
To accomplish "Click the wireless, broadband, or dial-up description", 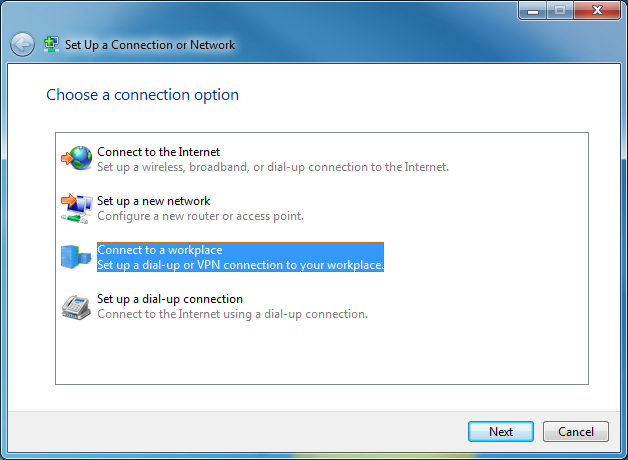I will click(x=273, y=167).
